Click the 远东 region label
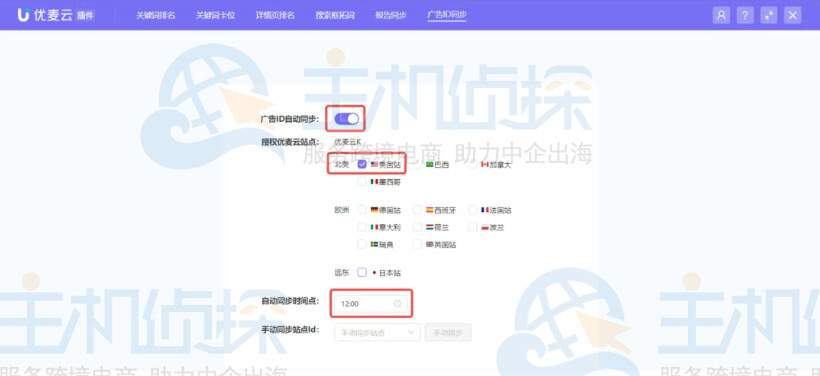Image resolution: width=820 pixels, height=376 pixels. (x=341, y=272)
